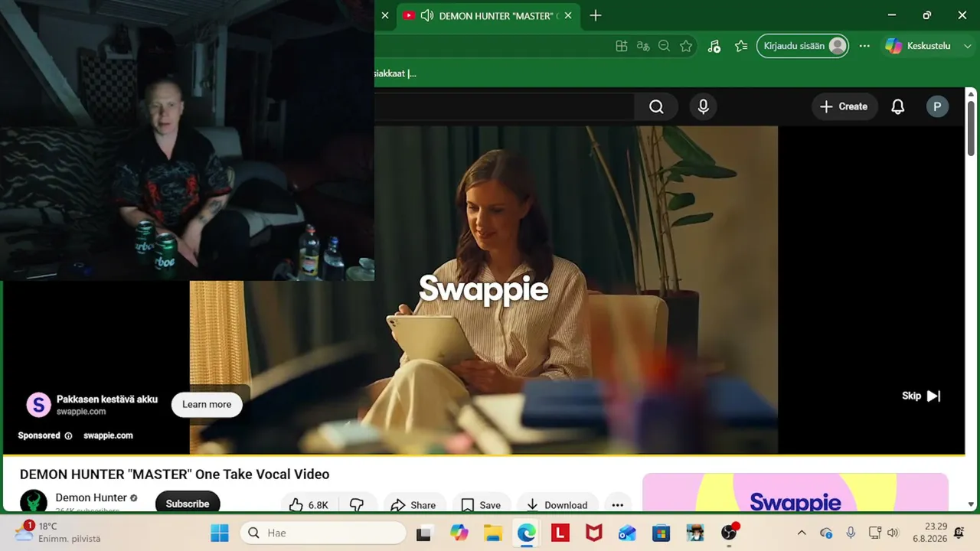Open the cloud sync tray icon
This screenshot has height=551, width=980.
point(826,533)
